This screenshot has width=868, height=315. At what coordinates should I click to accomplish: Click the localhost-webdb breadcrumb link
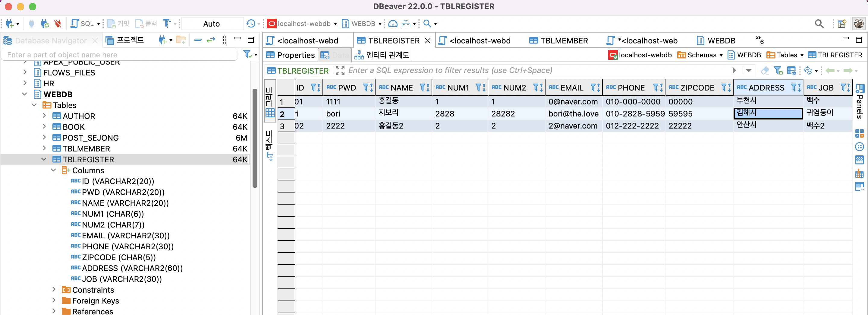tap(640, 55)
